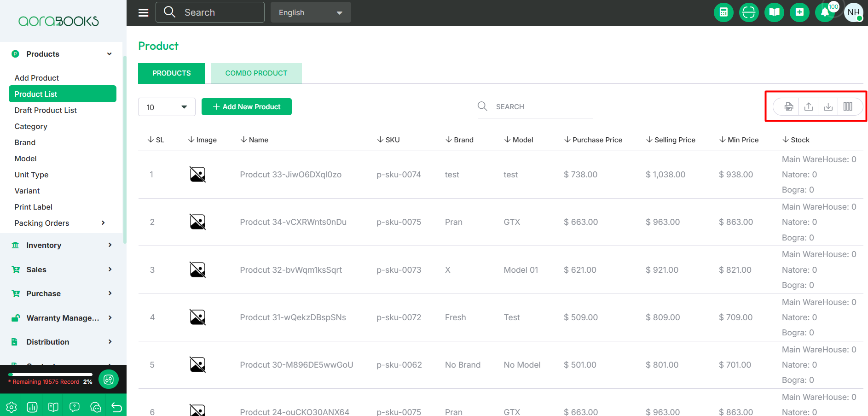
Task: Sort table by Stock column
Action: (x=796, y=140)
